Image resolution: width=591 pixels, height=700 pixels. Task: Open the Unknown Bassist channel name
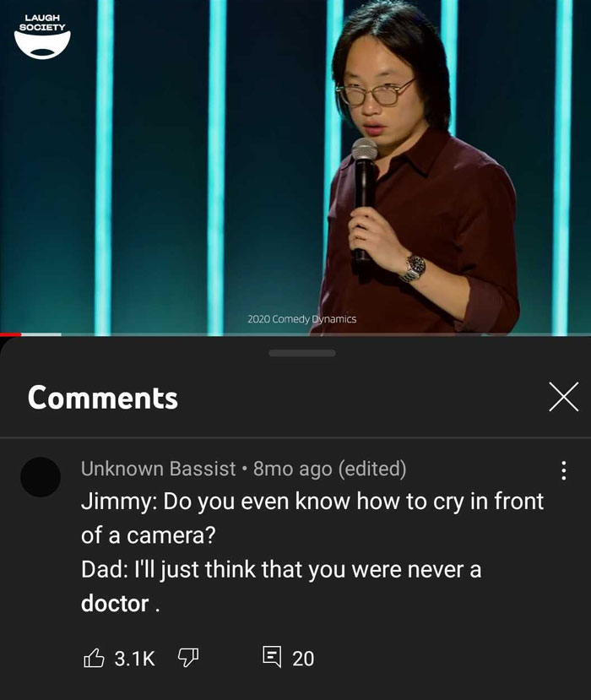pos(159,469)
